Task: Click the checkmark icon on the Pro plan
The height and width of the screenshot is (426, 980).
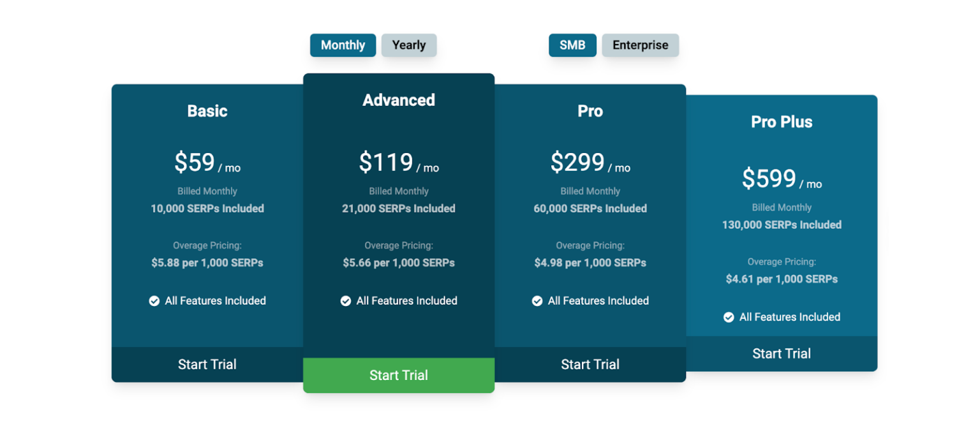Action: 537,300
